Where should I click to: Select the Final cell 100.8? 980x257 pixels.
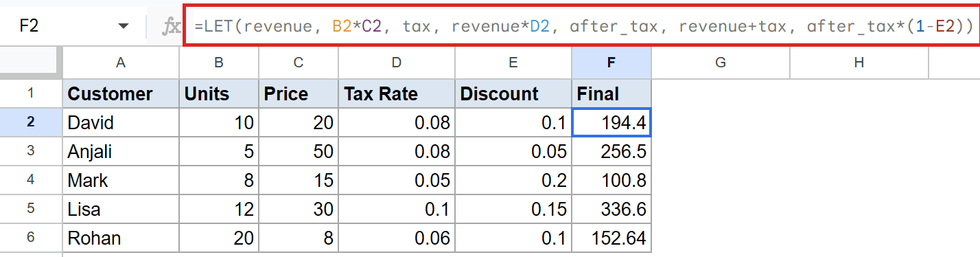(611, 180)
